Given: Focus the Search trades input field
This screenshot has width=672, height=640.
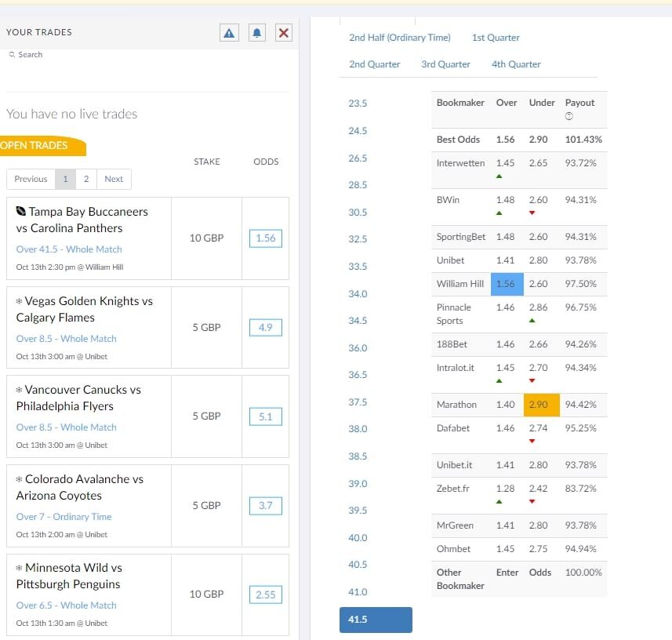Looking at the screenshot, I should 148,54.
